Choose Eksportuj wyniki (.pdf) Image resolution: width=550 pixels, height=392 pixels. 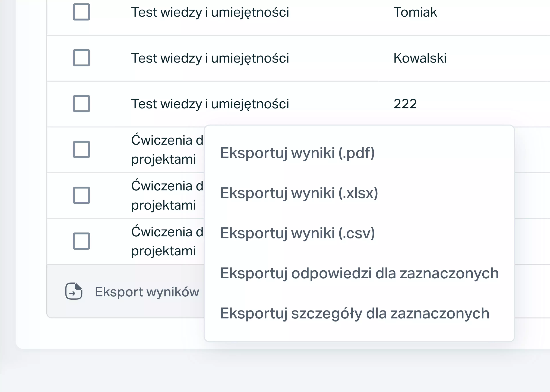pos(297,153)
